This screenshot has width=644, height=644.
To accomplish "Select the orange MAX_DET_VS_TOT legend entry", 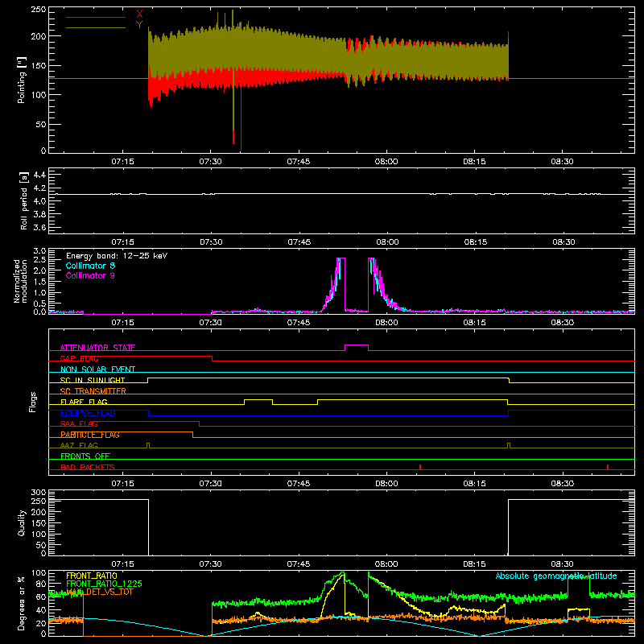I will tap(100, 592).
